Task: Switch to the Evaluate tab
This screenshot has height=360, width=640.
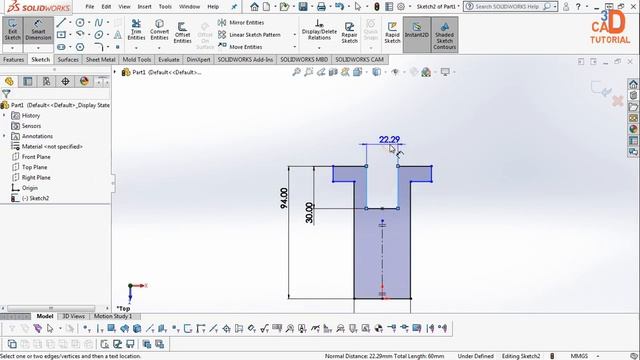Action: [169, 60]
